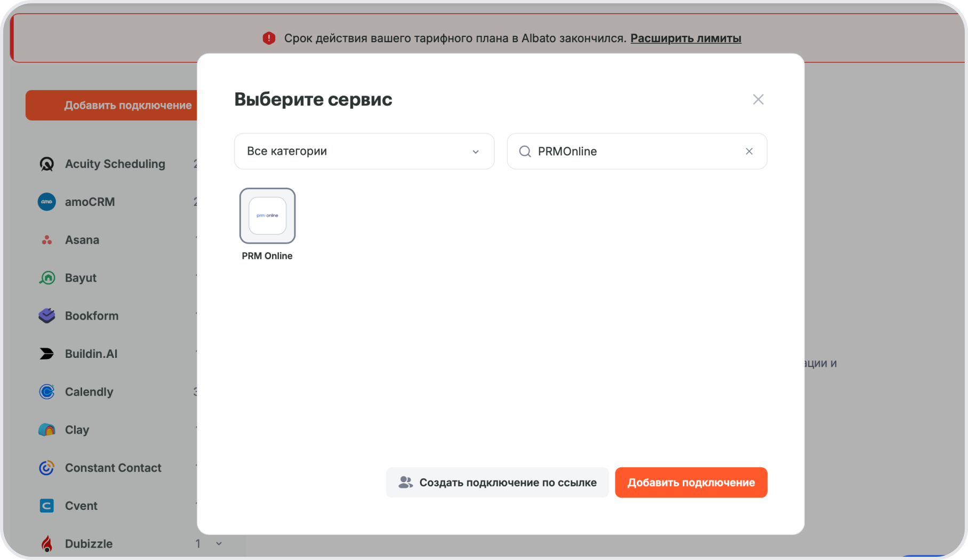Close the Выберите сервис dialog
968x560 pixels.
pos(758,100)
